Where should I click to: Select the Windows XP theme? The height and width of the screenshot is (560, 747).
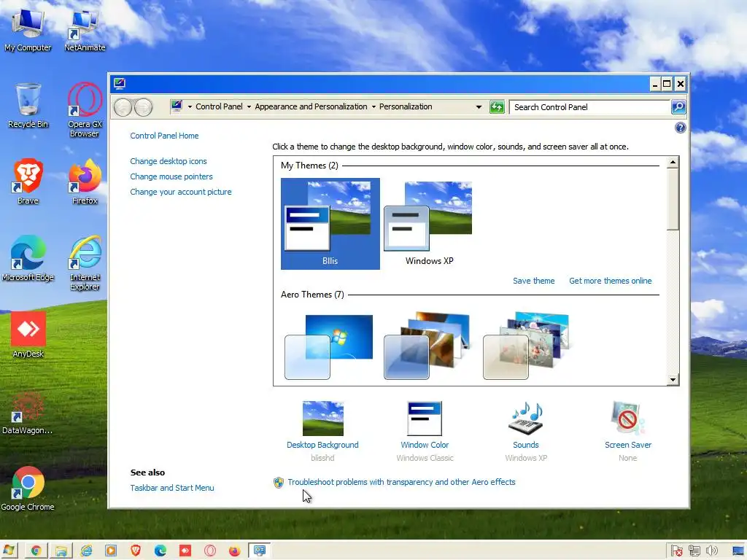(429, 224)
